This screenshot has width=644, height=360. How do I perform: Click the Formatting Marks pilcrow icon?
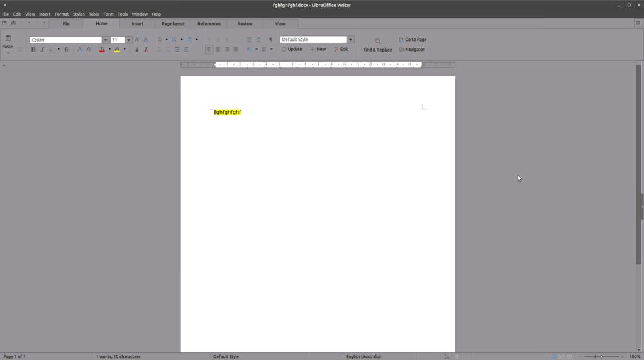(x=271, y=40)
